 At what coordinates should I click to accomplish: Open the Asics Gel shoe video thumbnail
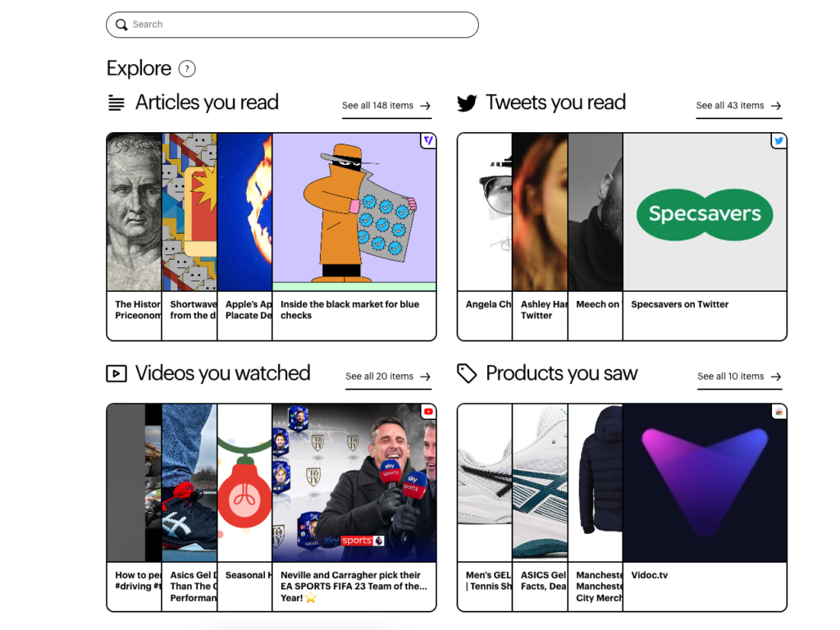pos(189,482)
